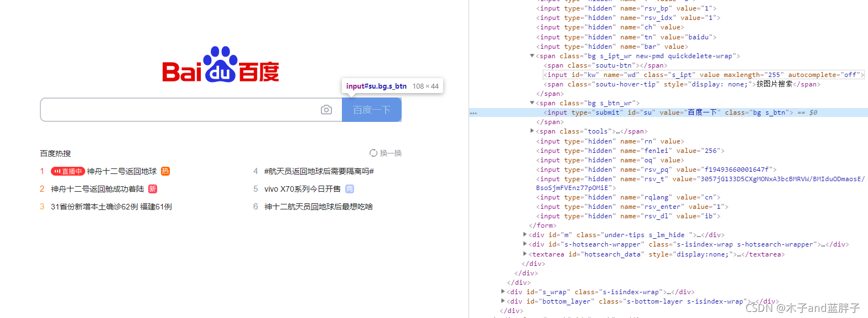868x318 pixels.
Task: Open image search camera icon
Action: pyautogui.click(x=326, y=110)
